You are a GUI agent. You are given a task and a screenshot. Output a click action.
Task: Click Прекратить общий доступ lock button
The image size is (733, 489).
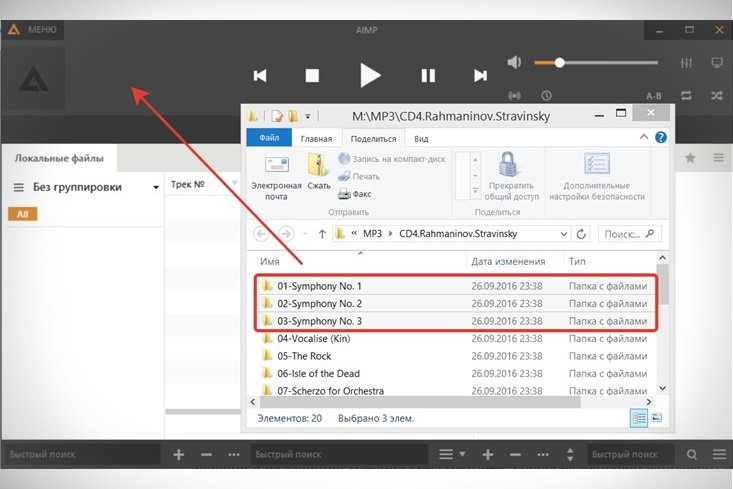click(511, 177)
